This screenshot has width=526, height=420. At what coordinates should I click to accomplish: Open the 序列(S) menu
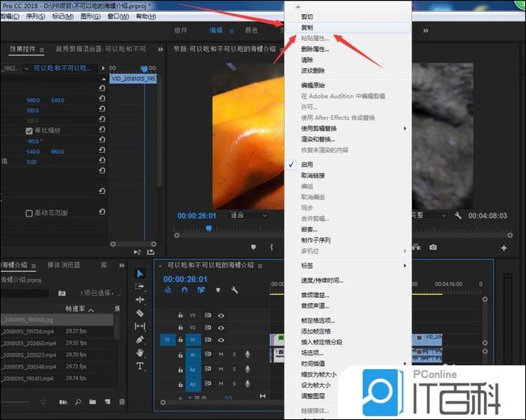pos(35,16)
